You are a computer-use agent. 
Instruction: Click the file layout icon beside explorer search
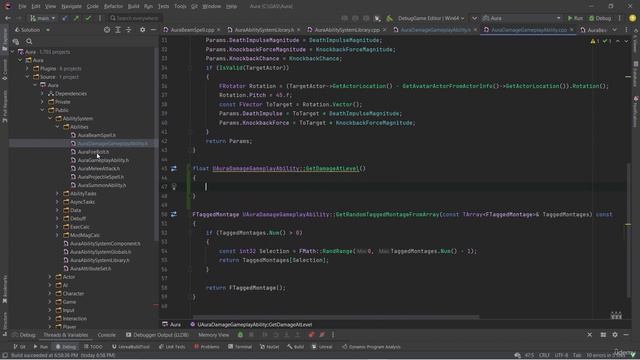[x=16, y=41]
